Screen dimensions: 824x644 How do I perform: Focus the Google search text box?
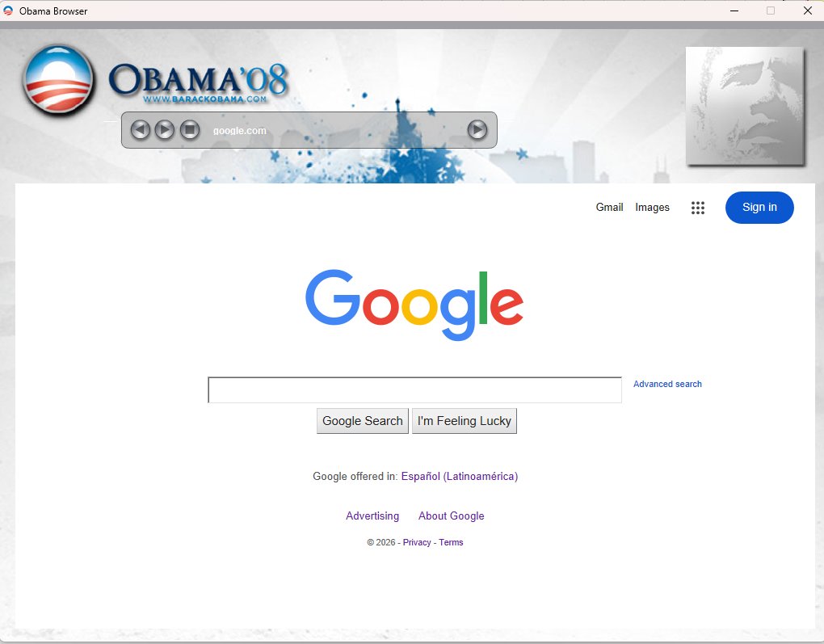(x=414, y=389)
